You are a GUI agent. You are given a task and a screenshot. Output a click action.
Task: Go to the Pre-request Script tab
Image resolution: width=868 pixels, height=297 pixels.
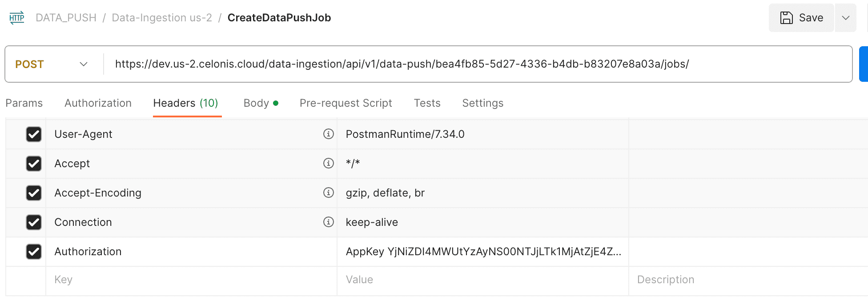click(x=346, y=103)
